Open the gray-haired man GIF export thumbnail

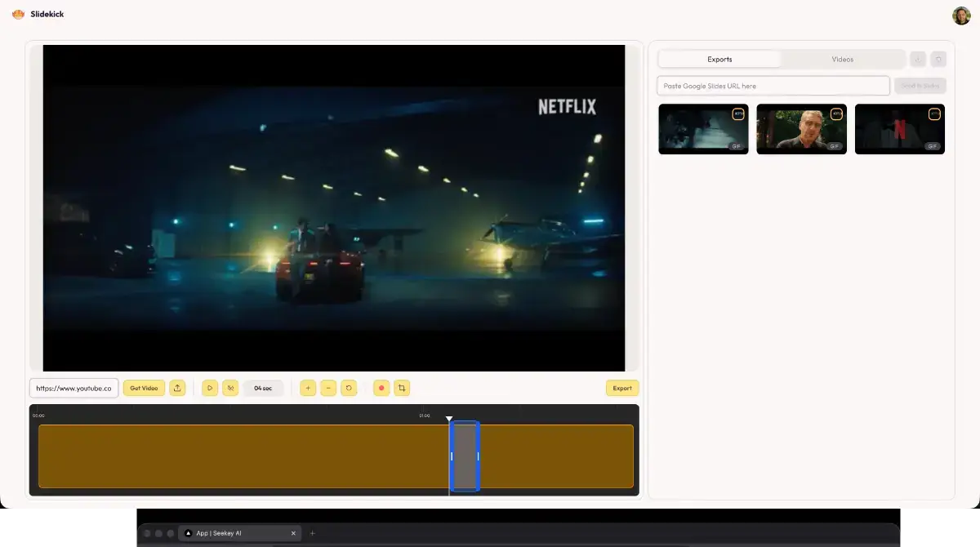coord(801,129)
